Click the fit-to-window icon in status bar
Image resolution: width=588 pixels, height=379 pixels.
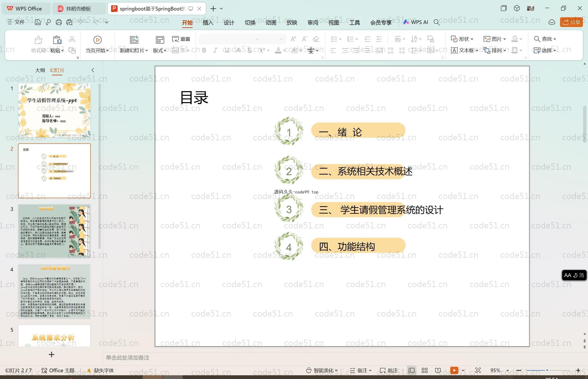(x=478, y=370)
